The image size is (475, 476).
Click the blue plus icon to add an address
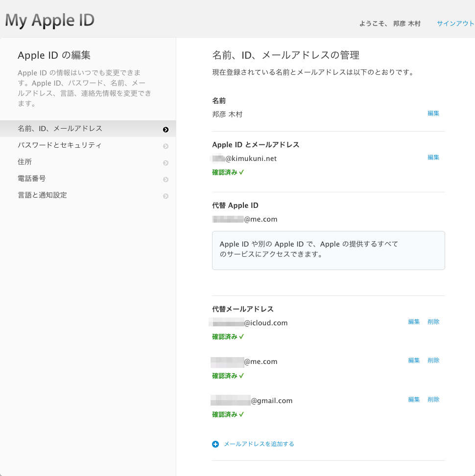pos(215,444)
